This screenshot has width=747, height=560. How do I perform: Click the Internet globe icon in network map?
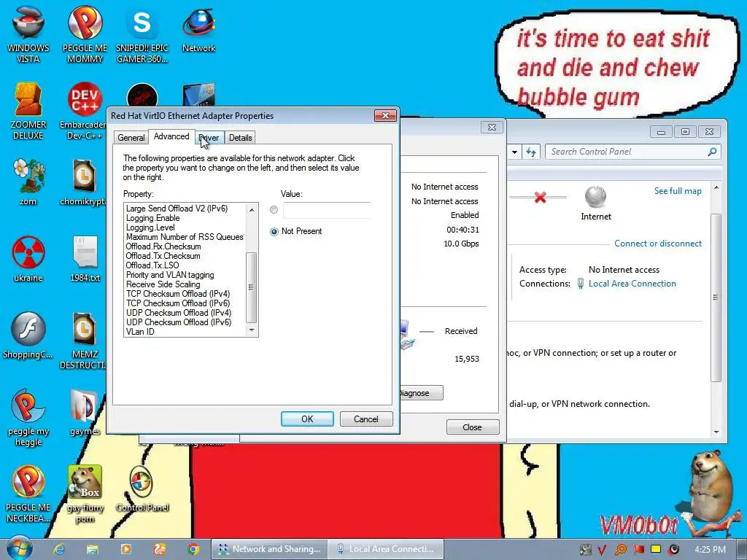595,197
